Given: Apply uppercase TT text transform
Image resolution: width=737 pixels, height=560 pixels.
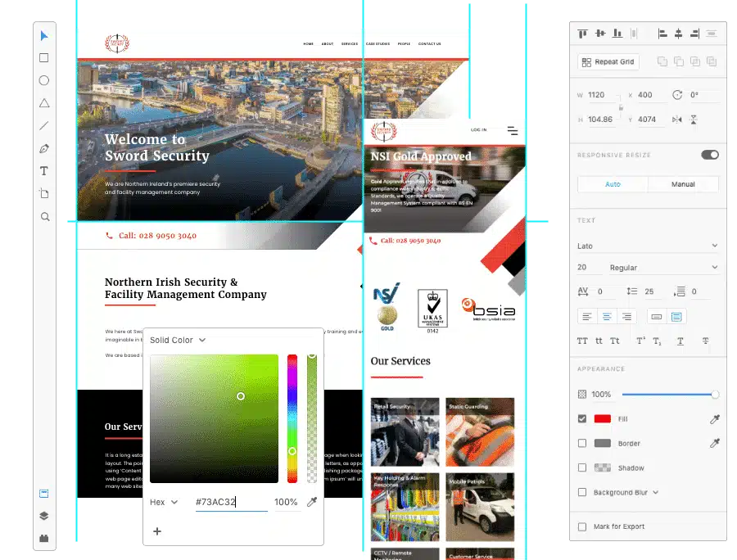Looking at the screenshot, I should 582,341.
